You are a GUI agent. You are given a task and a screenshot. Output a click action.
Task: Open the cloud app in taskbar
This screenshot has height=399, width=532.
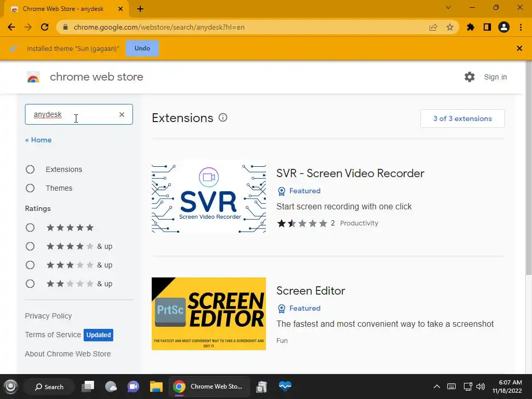point(111,387)
